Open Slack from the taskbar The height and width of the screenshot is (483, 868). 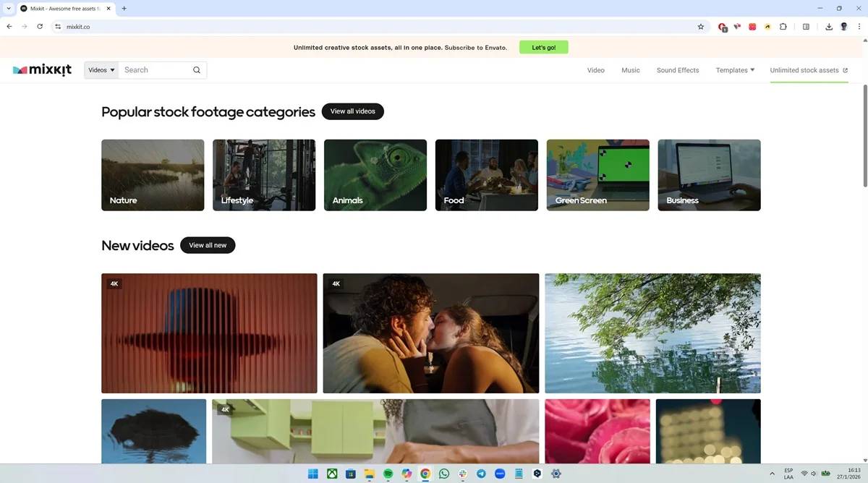coord(463,474)
